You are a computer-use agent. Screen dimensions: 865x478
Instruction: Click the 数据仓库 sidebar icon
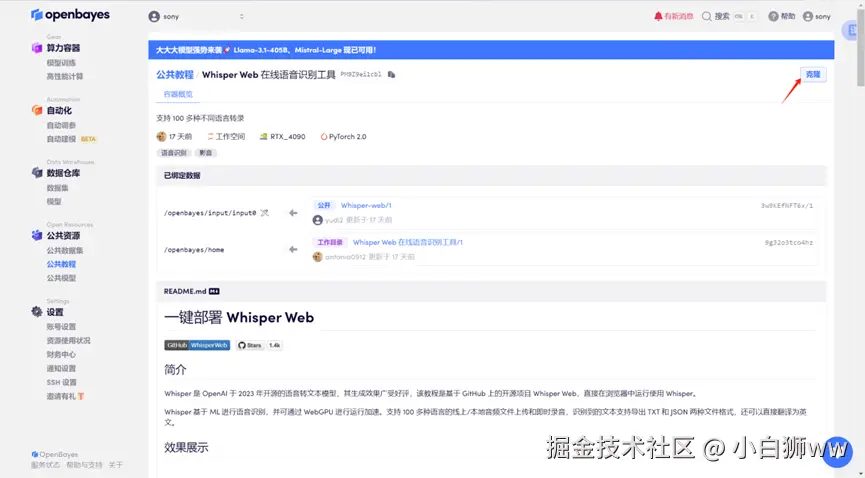click(37, 173)
